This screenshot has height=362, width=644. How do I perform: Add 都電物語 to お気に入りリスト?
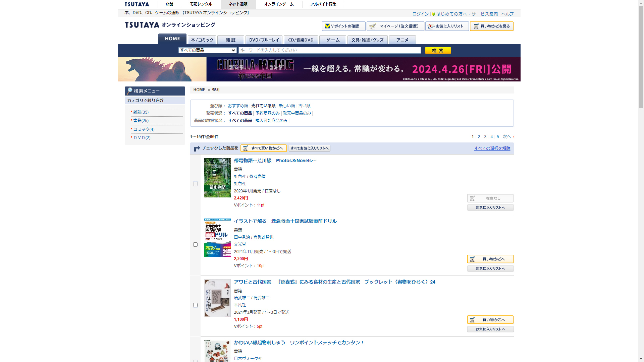490,208
